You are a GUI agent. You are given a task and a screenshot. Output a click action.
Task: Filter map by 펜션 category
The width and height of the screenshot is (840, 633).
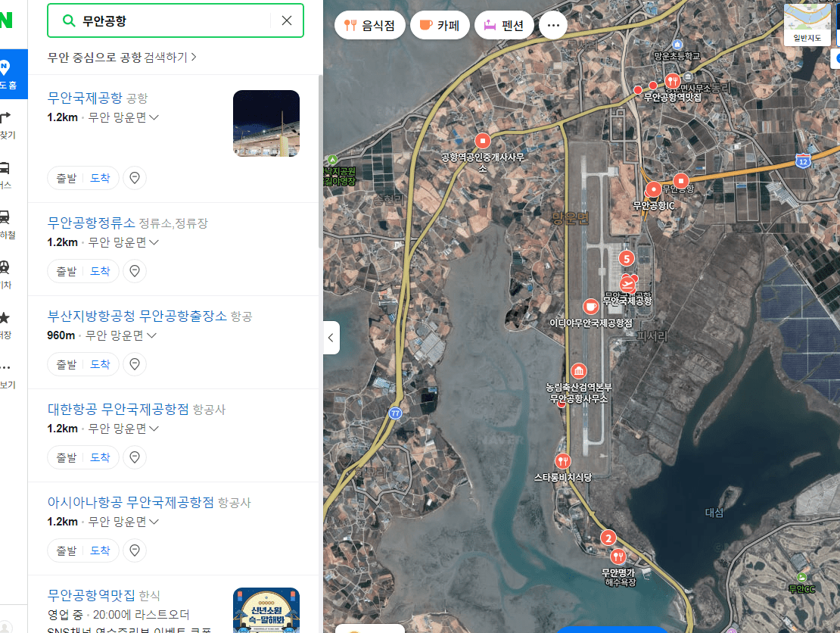(504, 25)
